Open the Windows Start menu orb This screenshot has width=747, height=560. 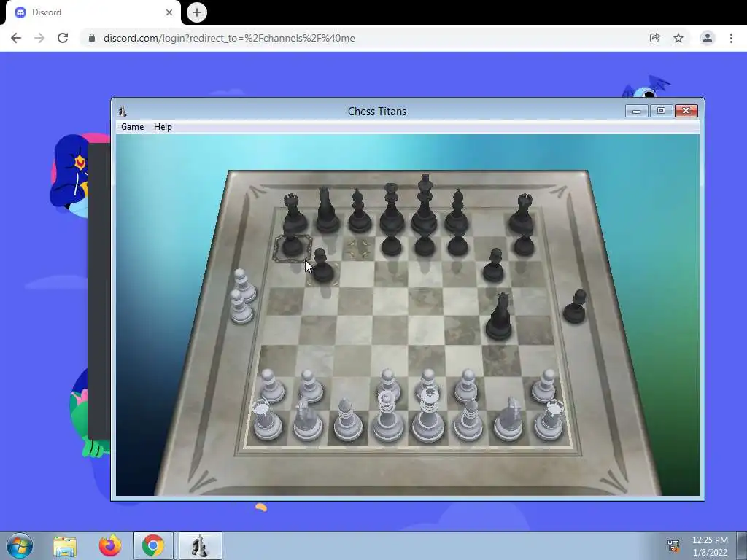pyautogui.click(x=20, y=545)
